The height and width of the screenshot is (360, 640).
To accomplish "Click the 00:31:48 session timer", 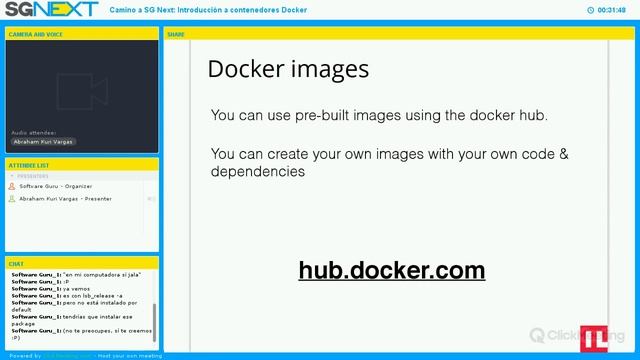I will (x=611, y=10).
